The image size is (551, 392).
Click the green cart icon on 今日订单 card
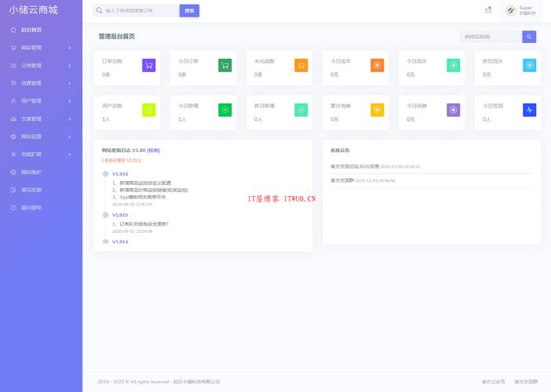tap(225, 65)
